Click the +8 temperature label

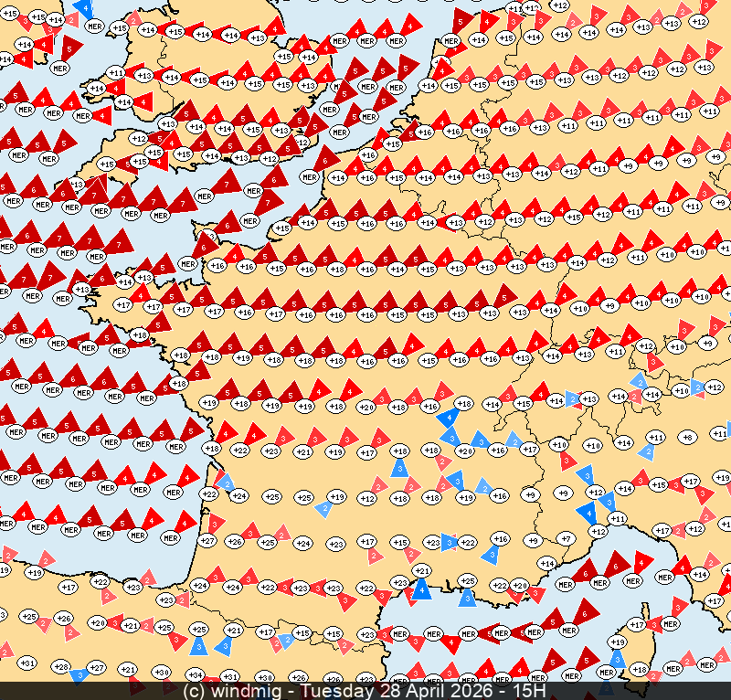[688, 438]
